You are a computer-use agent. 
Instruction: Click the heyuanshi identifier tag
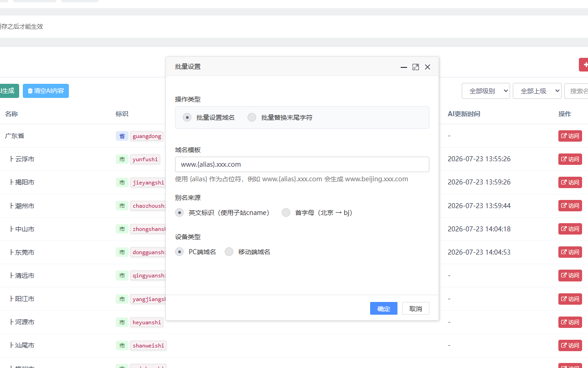(x=147, y=322)
